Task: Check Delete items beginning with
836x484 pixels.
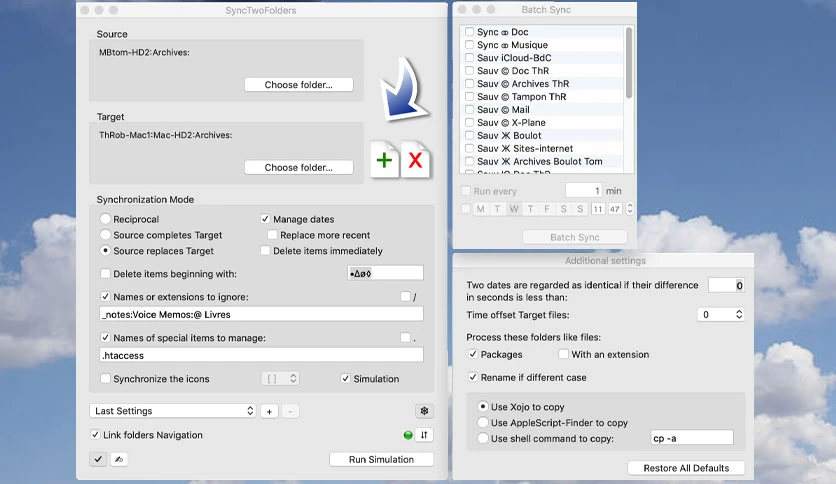Action: point(106,273)
